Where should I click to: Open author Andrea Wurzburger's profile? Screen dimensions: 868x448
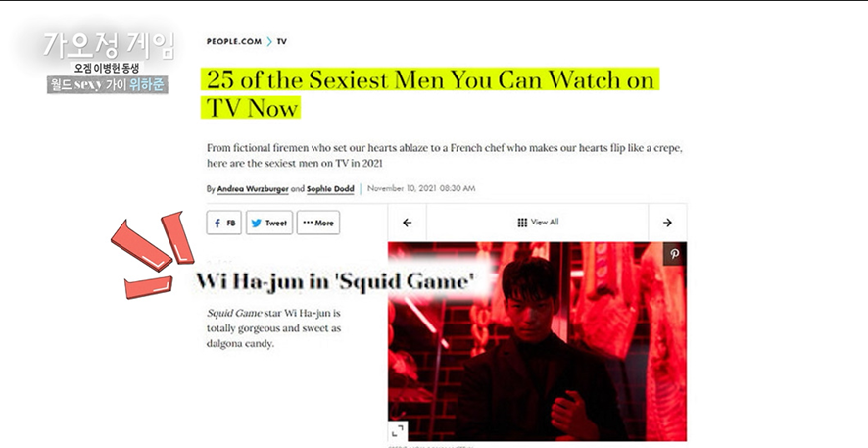pyautogui.click(x=253, y=189)
